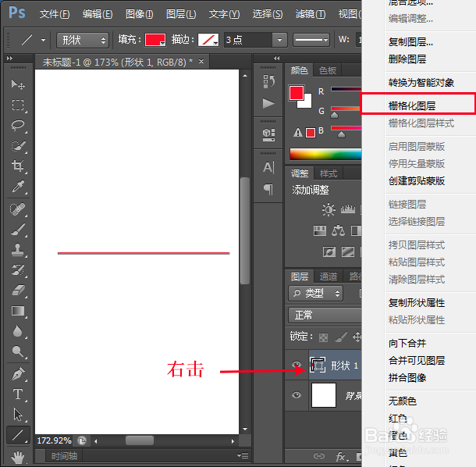Click the Color Balance adjustment icon
This screenshot has height=467, width=476.
point(338,230)
